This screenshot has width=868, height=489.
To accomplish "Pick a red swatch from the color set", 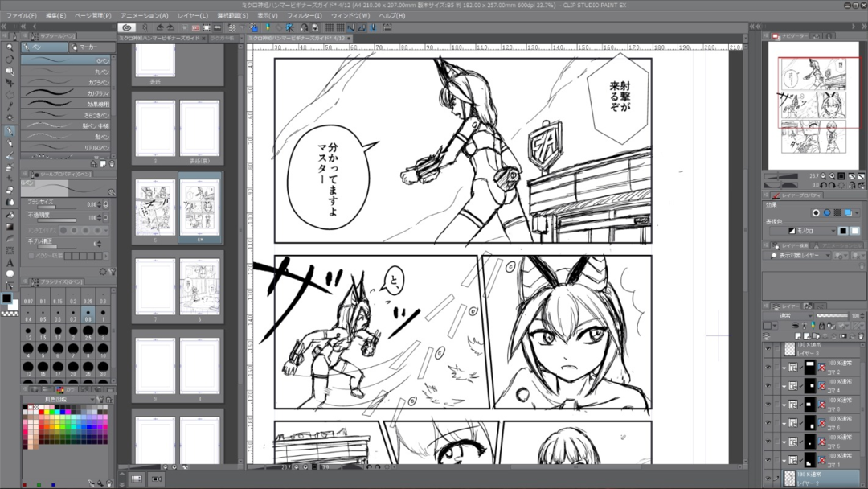I will click(x=42, y=413).
